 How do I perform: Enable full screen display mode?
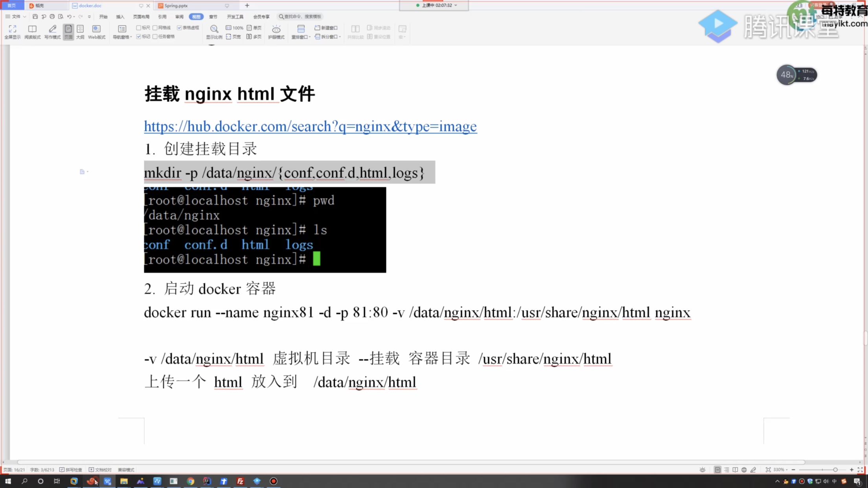tap(12, 31)
